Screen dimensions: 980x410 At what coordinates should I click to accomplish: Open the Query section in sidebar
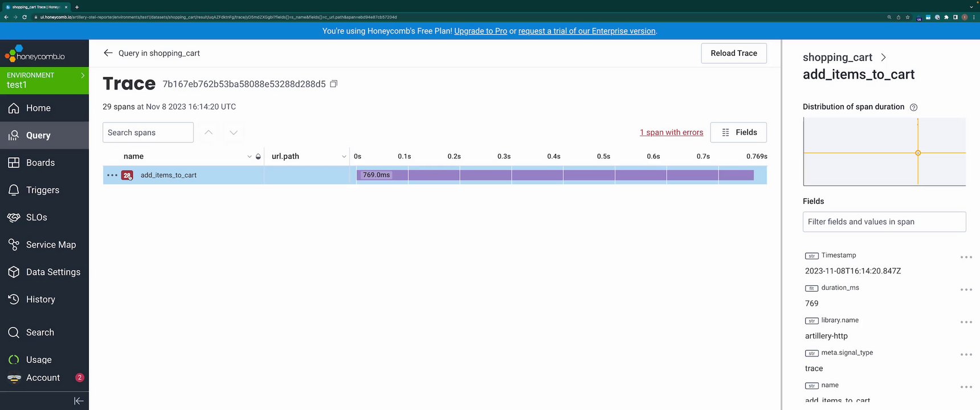click(44, 136)
